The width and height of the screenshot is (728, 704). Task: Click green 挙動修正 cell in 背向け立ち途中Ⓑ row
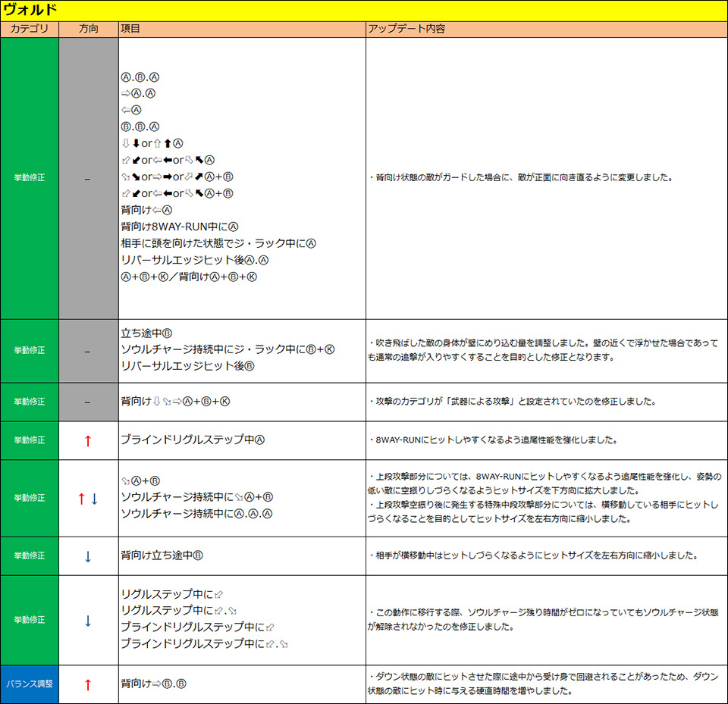coord(30,556)
